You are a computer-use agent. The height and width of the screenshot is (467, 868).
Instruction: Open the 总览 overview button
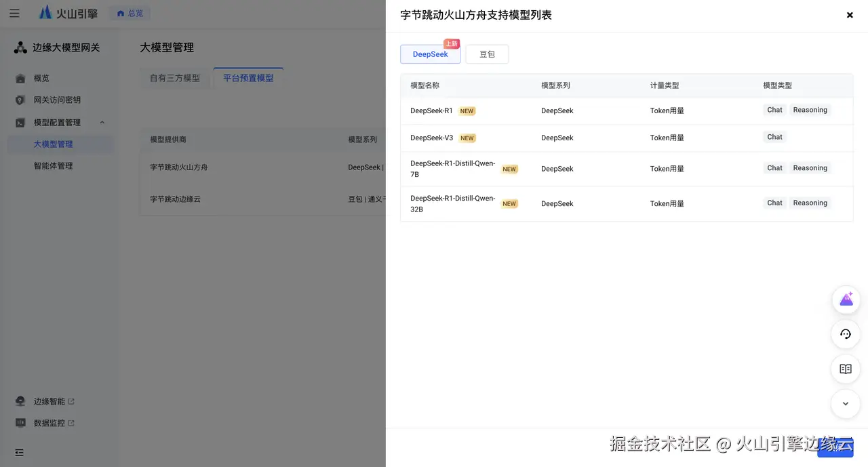130,13
